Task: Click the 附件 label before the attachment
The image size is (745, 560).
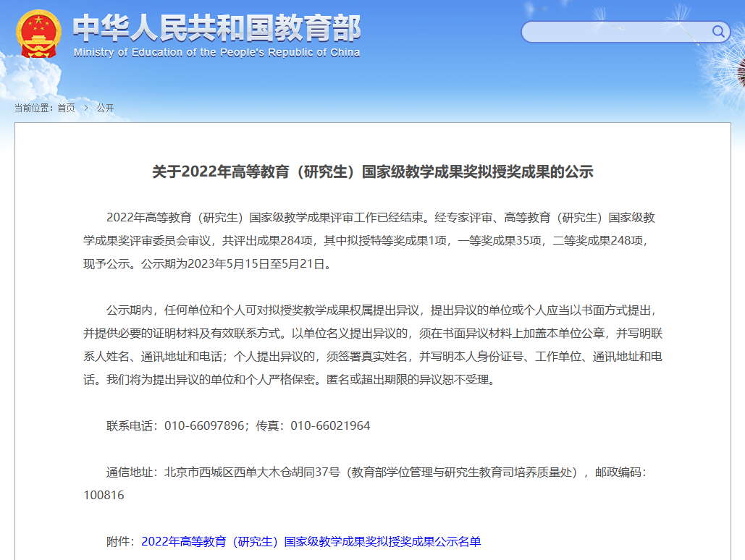Action: click(120, 541)
